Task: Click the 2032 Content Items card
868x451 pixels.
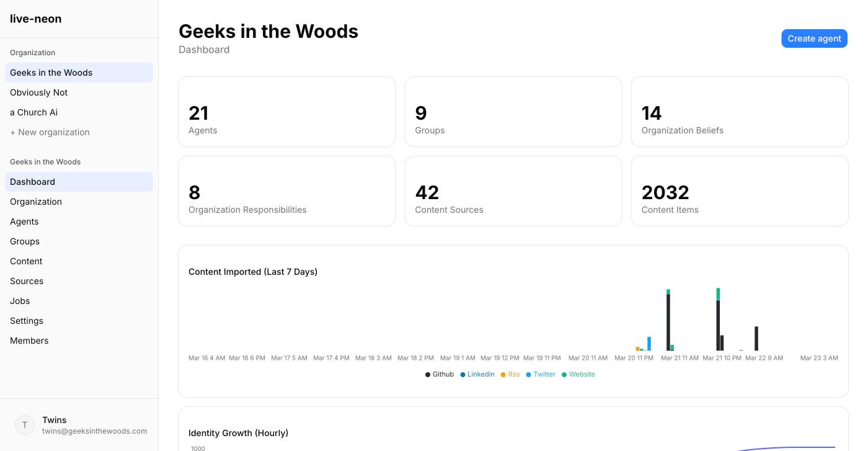Action: [x=739, y=191]
